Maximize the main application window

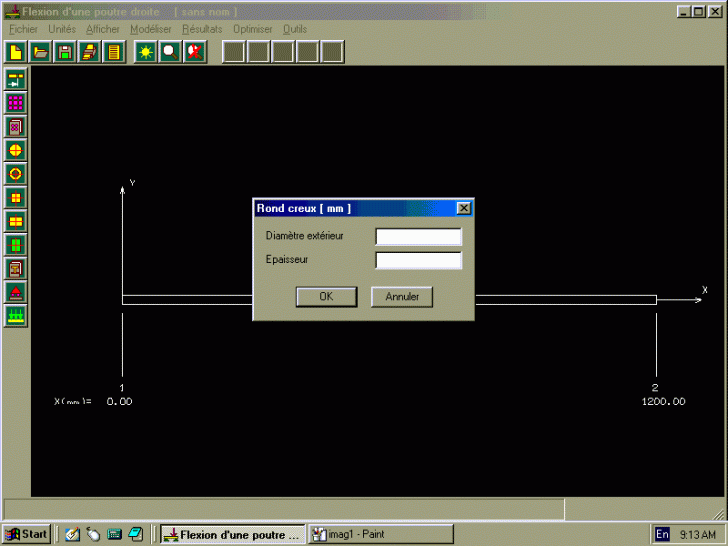point(699,11)
